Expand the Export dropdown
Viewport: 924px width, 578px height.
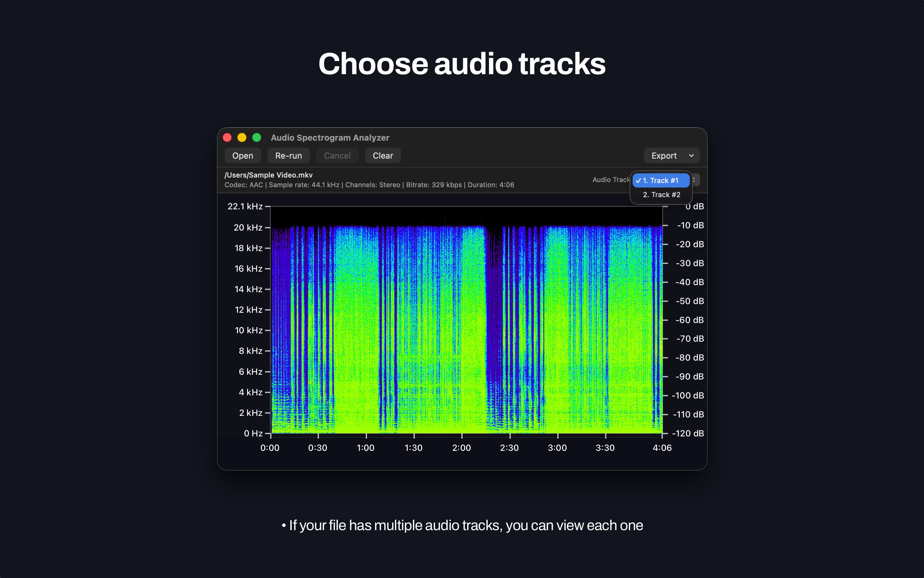pos(672,156)
